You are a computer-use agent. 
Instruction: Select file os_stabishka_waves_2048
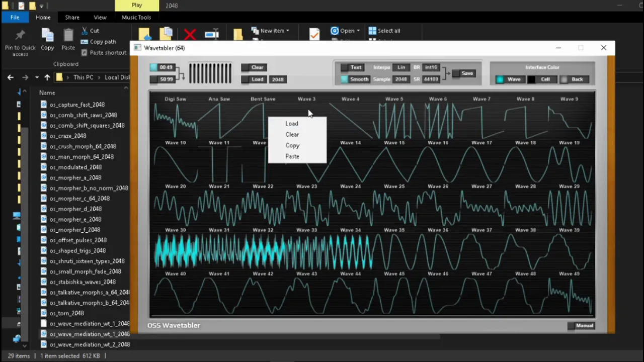pyautogui.click(x=83, y=282)
